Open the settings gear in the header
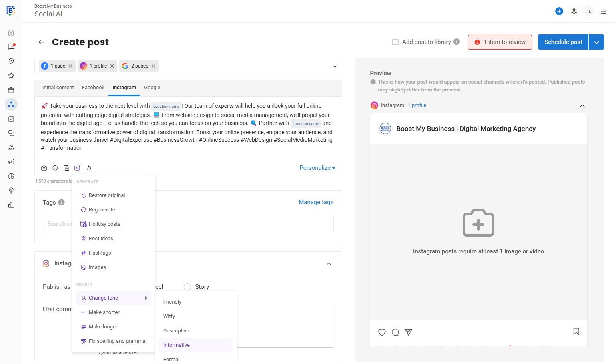Screen dimensions: 616x364 click(x=574, y=12)
